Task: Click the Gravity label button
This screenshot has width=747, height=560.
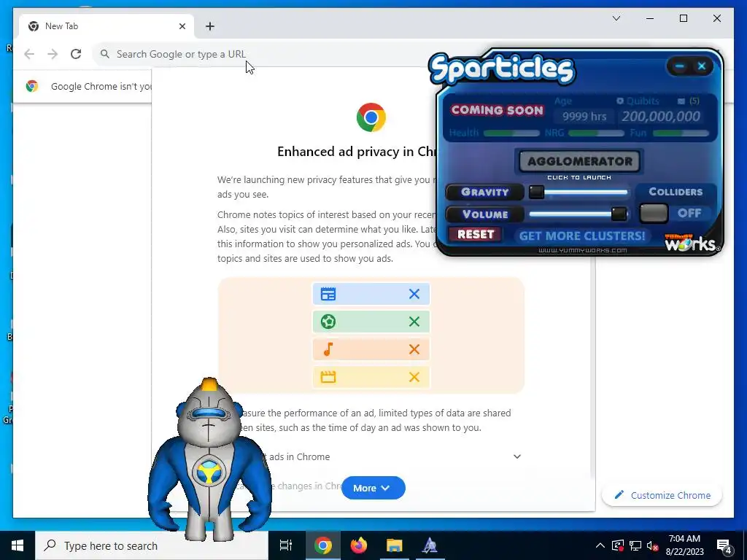Action: pos(485,192)
